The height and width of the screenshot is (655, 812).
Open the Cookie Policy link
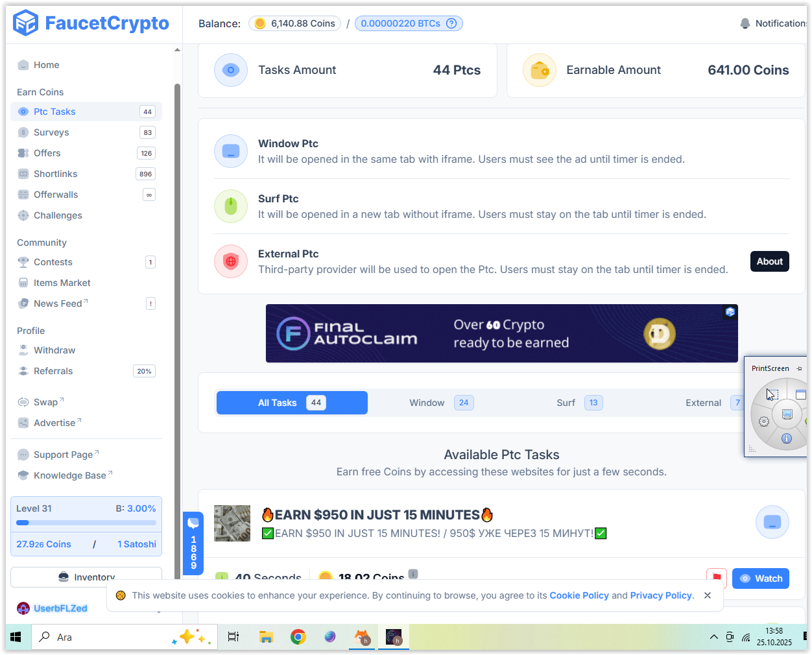point(579,595)
